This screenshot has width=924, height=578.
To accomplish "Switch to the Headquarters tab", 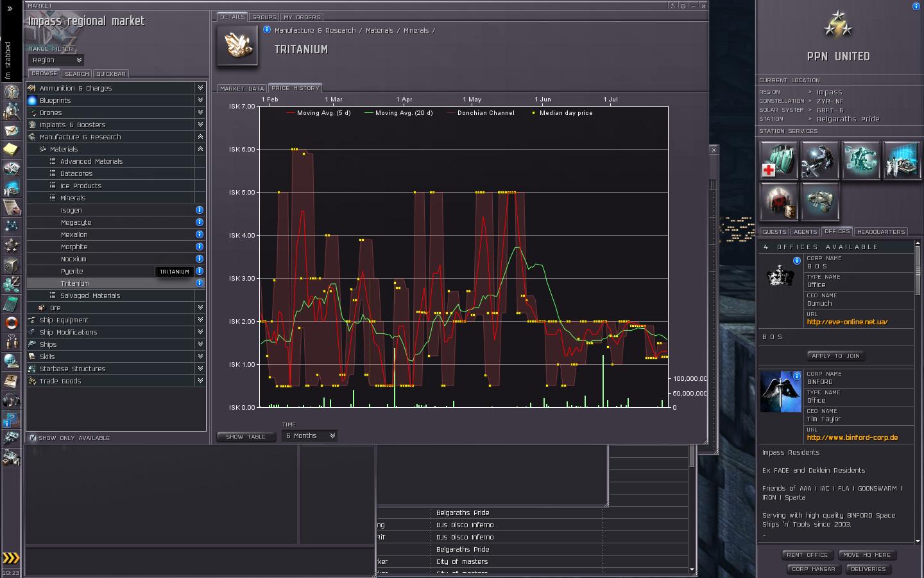I will 881,232.
